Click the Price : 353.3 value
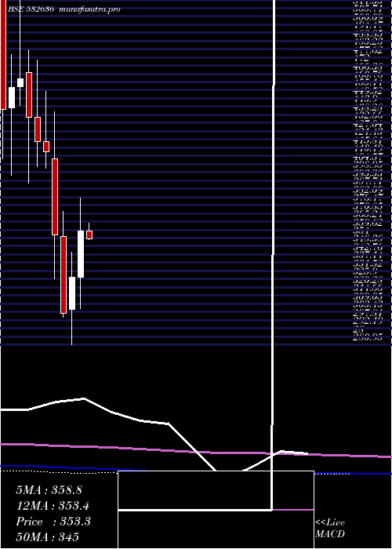Viewport: 392px width, 549px height. coord(53,522)
